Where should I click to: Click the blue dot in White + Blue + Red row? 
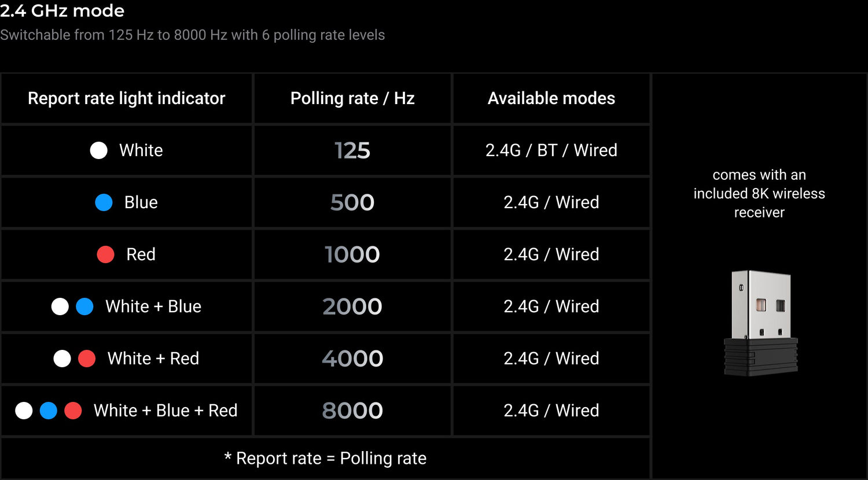pos(49,411)
